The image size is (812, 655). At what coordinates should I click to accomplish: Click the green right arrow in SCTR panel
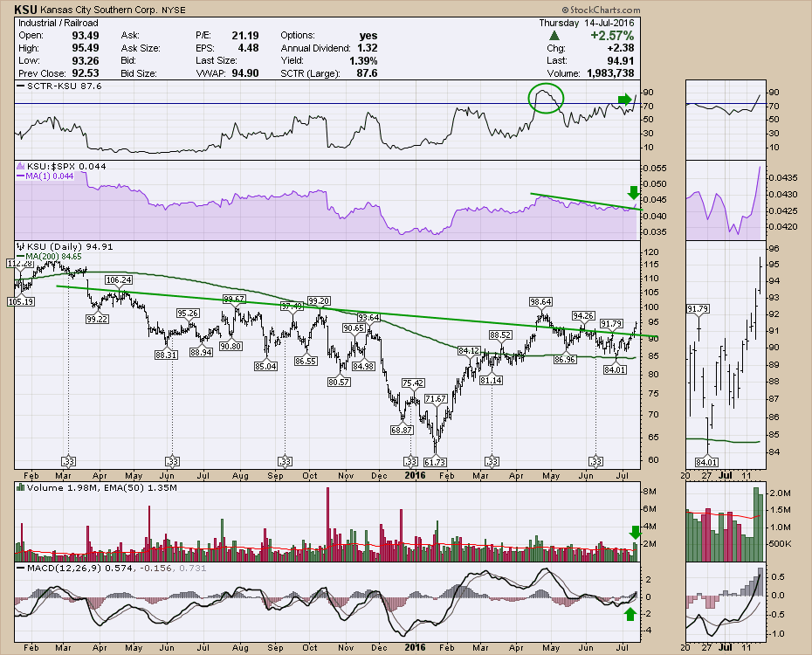click(625, 100)
